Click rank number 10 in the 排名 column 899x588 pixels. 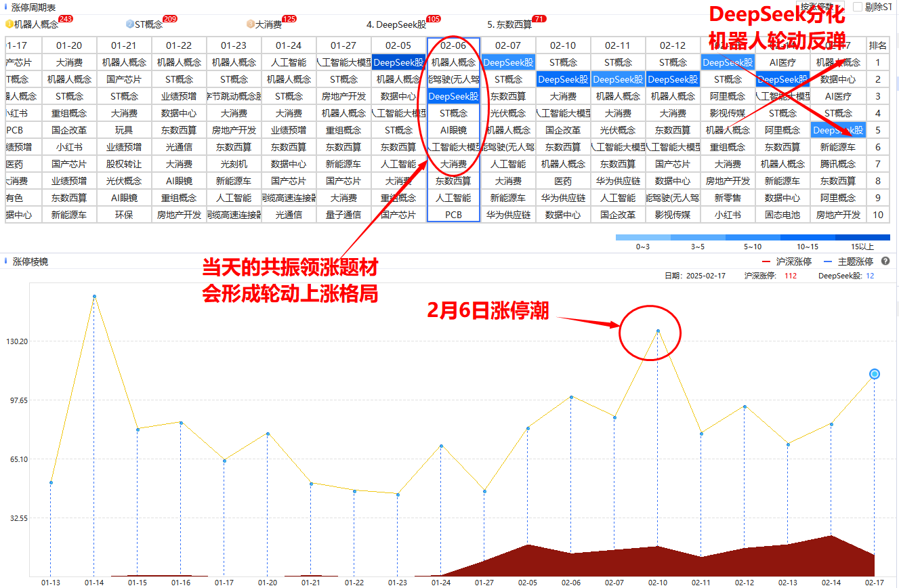(878, 215)
